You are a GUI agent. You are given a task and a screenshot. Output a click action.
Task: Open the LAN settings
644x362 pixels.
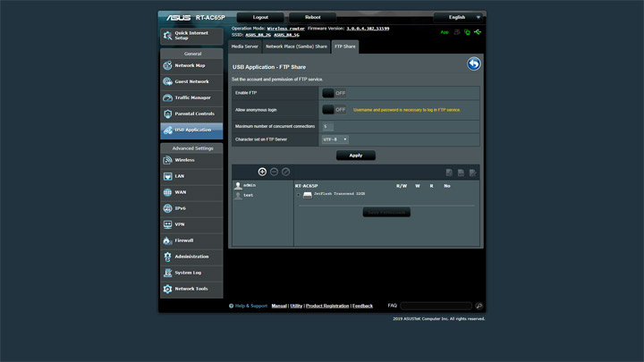[191, 176]
